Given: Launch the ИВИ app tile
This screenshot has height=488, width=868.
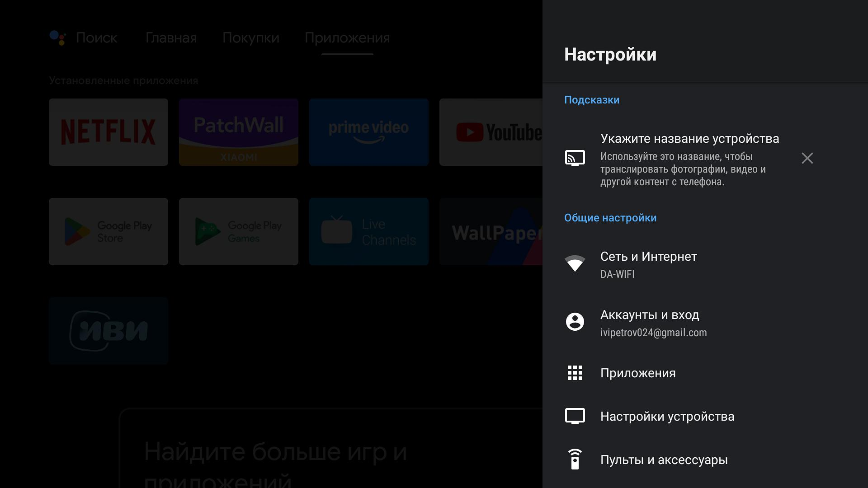Looking at the screenshot, I should (108, 331).
